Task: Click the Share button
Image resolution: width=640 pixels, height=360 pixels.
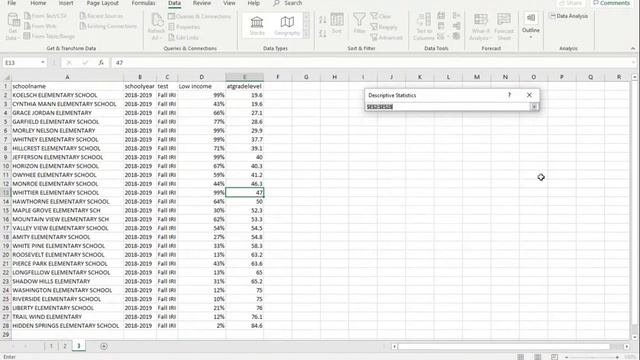Action: (x=571, y=3)
